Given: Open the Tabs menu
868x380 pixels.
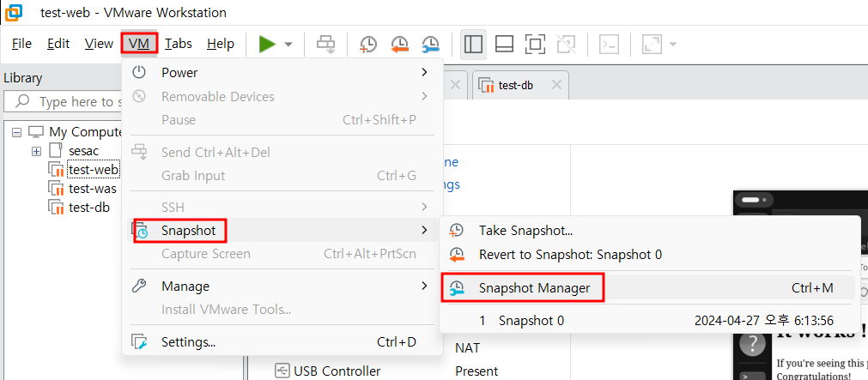Looking at the screenshot, I should (179, 43).
